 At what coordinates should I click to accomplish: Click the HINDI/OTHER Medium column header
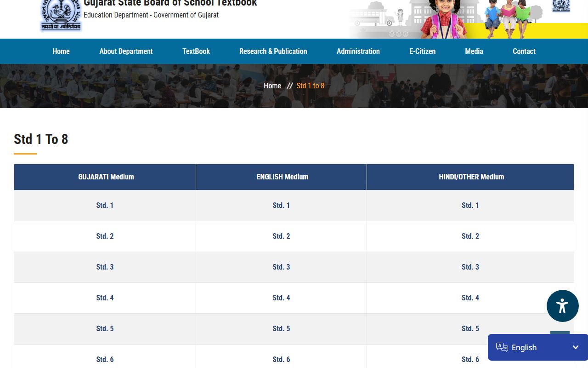click(470, 177)
